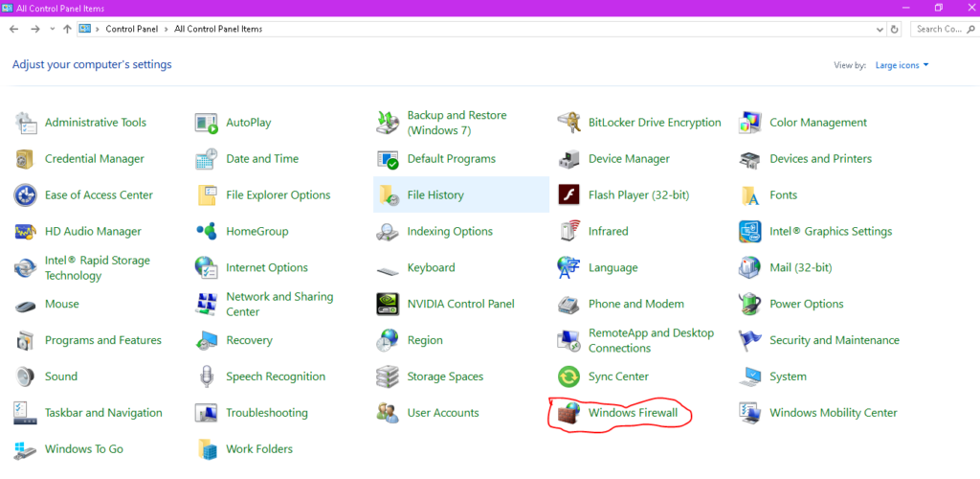Open Color Management icon

pyautogui.click(x=750, y=123)
